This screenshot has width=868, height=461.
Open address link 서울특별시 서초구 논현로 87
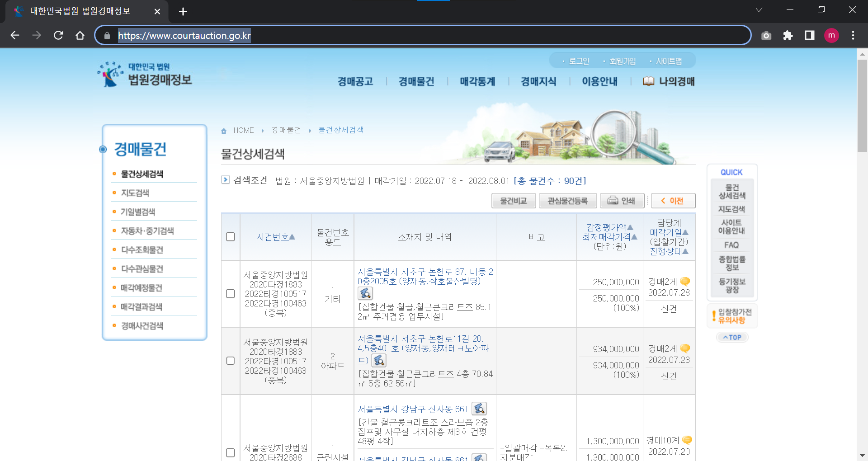coord(425,276)
